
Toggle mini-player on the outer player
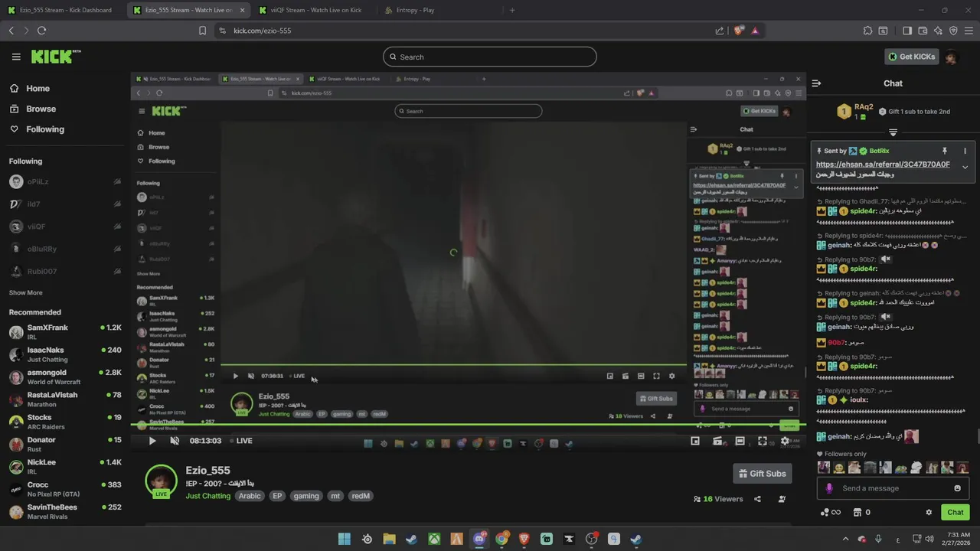click(695, 441)
